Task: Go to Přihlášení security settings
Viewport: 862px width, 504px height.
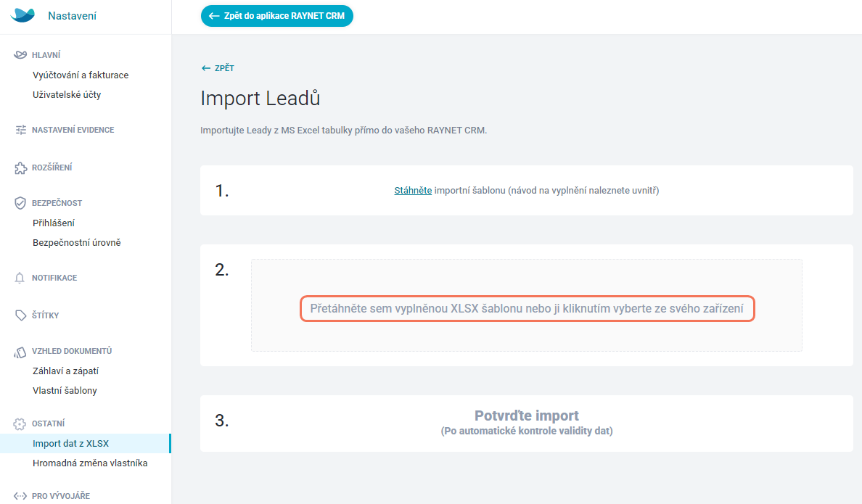Action: [53, 223]
